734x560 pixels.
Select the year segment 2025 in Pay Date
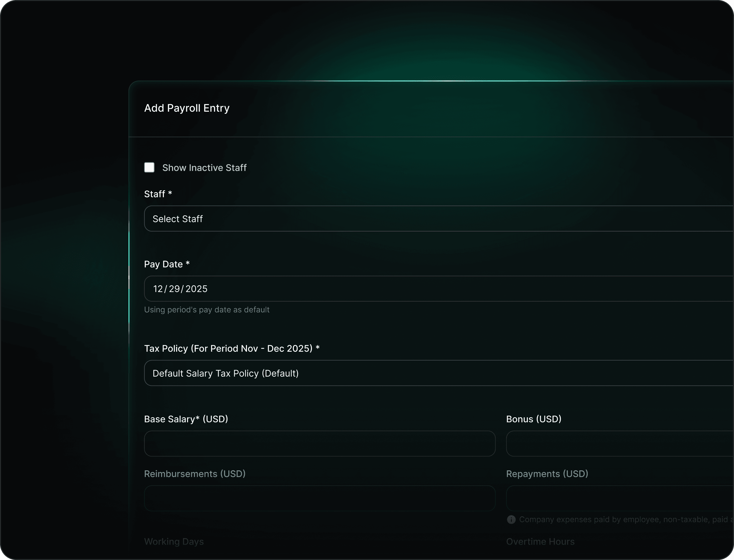[x=196, y=289]
